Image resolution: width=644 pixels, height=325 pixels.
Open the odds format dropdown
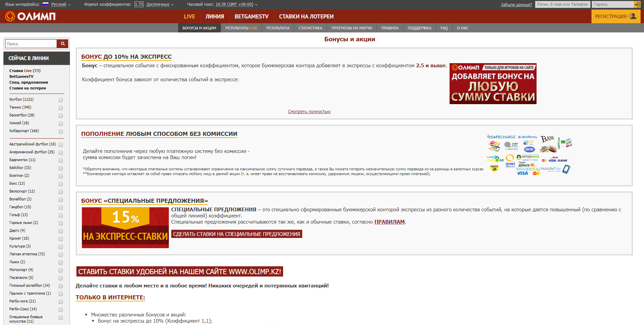tap(160, 4)
